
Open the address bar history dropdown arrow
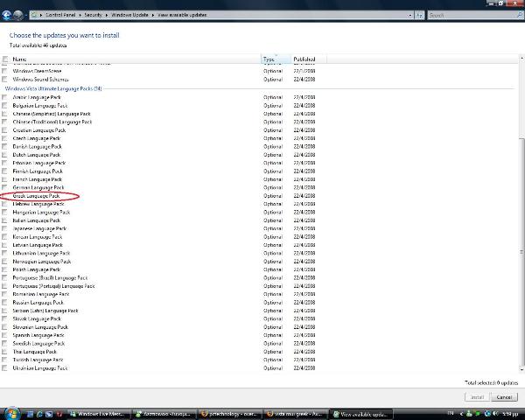[x=410, y=15]
